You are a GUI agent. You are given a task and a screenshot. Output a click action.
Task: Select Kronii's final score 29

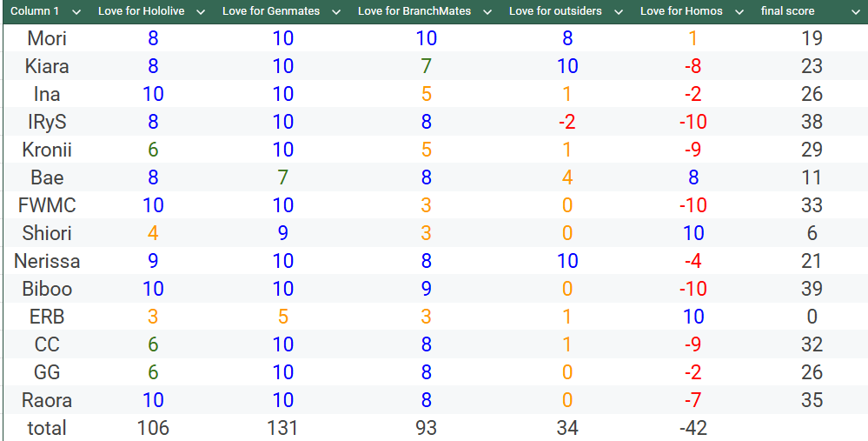(812, 150)
